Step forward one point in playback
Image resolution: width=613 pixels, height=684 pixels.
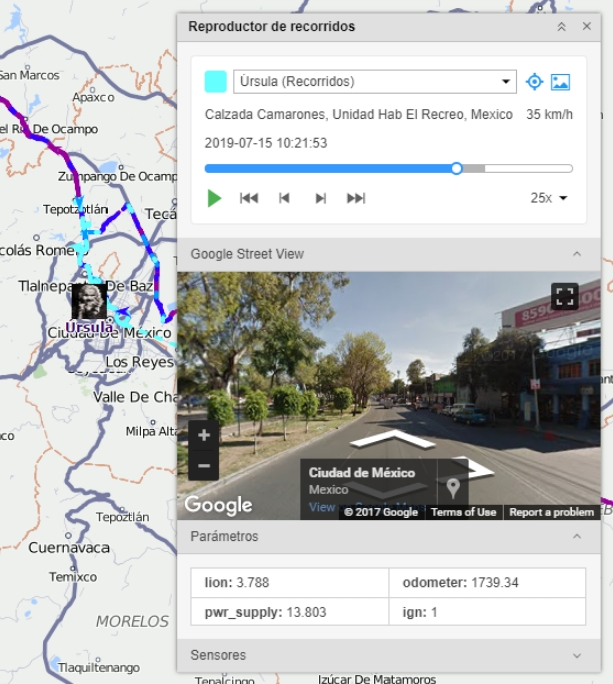pos(320,198)
